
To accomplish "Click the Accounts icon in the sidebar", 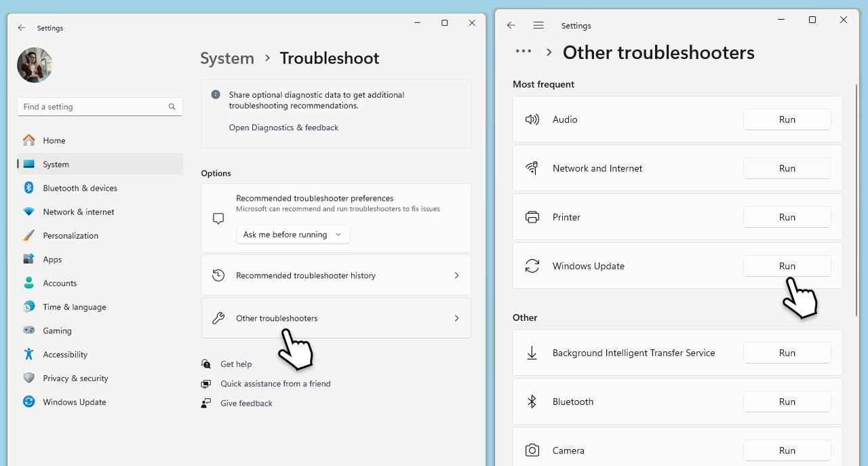I will click(28, 283).
